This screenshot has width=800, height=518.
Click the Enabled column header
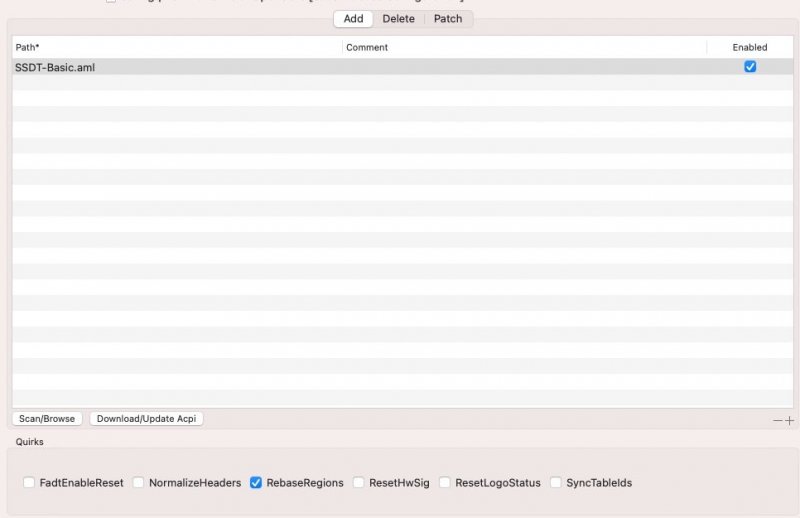tap(749, 47)
